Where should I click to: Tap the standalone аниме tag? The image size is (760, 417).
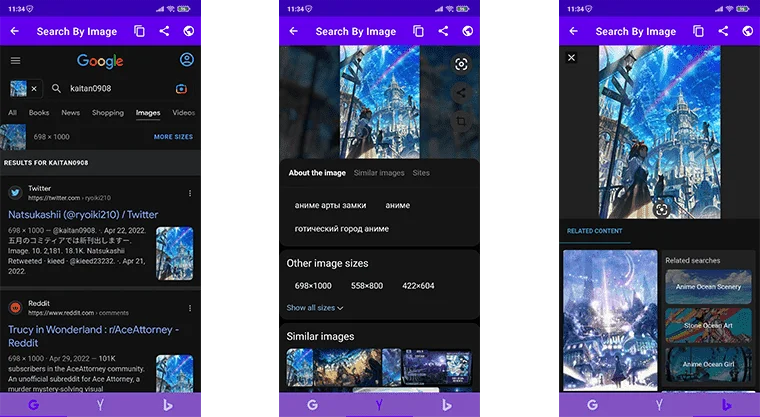pyautogui.click(x=398, y=206)
